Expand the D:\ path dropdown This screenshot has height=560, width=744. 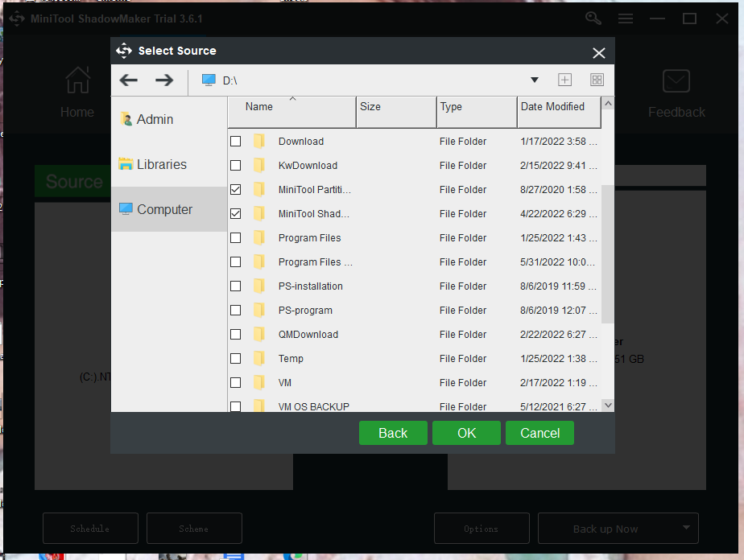pos(535,80)
